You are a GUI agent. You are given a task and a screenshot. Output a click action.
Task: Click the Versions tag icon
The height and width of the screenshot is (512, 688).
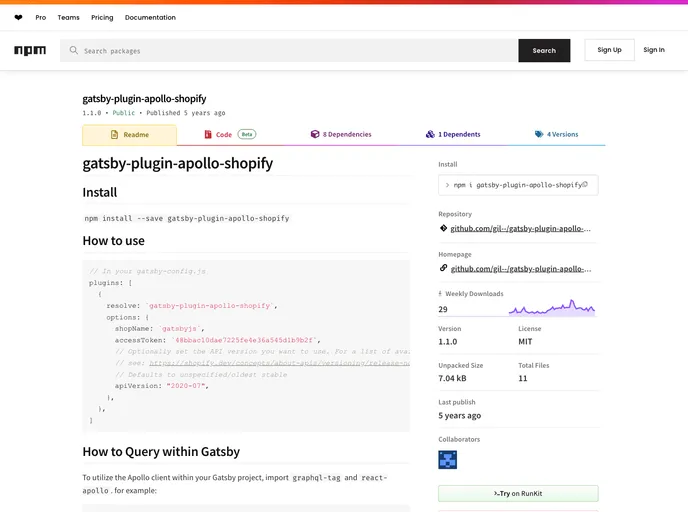[539, 134]
